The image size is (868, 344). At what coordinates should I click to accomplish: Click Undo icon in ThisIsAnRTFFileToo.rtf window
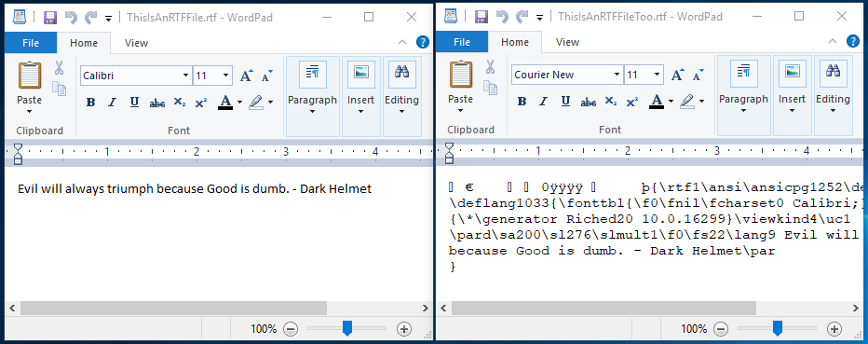502,17
